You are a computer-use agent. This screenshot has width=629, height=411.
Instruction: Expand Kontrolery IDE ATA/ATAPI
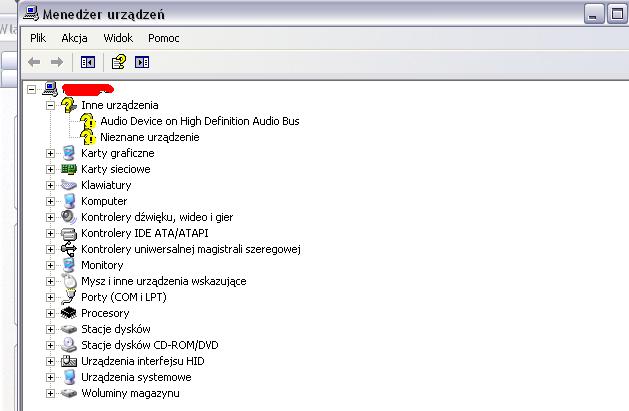[50, 233]
